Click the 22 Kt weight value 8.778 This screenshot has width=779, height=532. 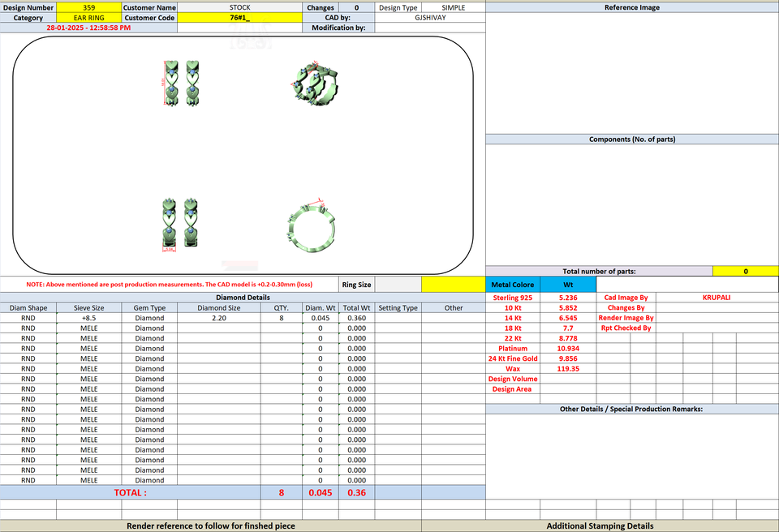tap(568, 338)
